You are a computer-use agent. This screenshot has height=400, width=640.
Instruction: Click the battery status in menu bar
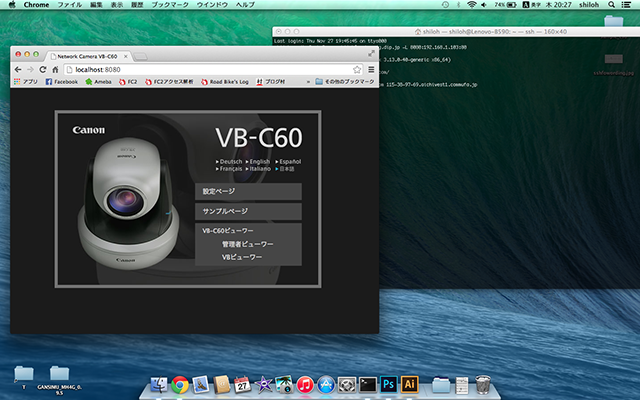tap(505, 5)
